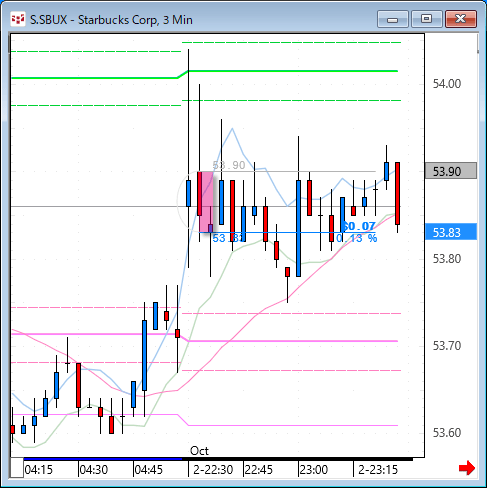Click the gray 53.90 price label
The height and width of the screenshot is (488, 487).
click(451, 171)
